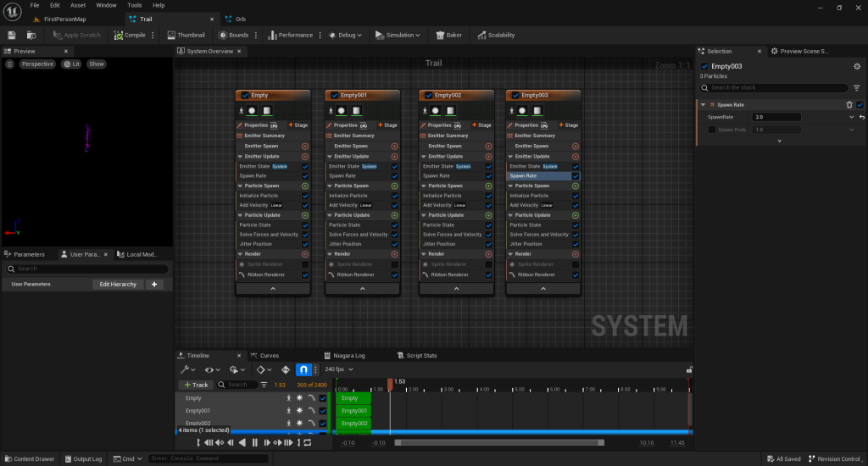
Task: Tick the Spawn Prob override checkbox
Action: (712, 130)
